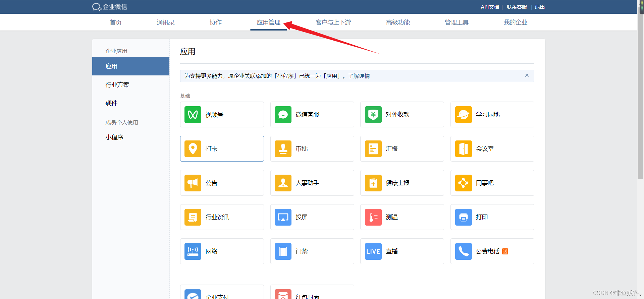Click the 了解详情 link
The image size is (644, 299).
pos(359,76)
